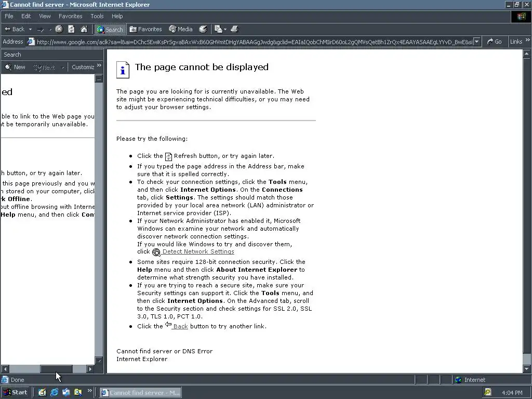
Task: Click the first Quick Launch desktop icon
Action: 42,393
